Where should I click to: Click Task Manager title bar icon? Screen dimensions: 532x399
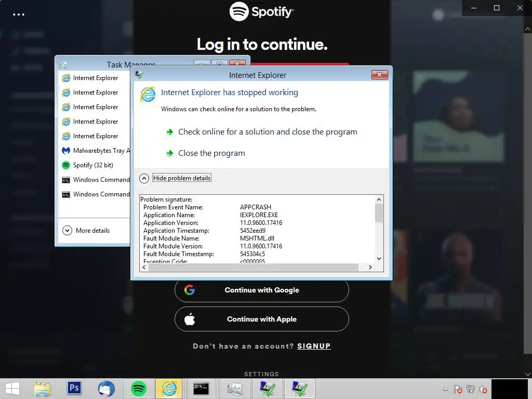click(x=63, y=65)
